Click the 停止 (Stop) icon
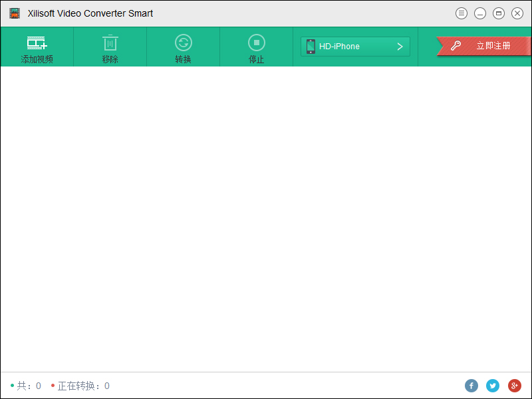The image size is (532, 399). (256, 41)
